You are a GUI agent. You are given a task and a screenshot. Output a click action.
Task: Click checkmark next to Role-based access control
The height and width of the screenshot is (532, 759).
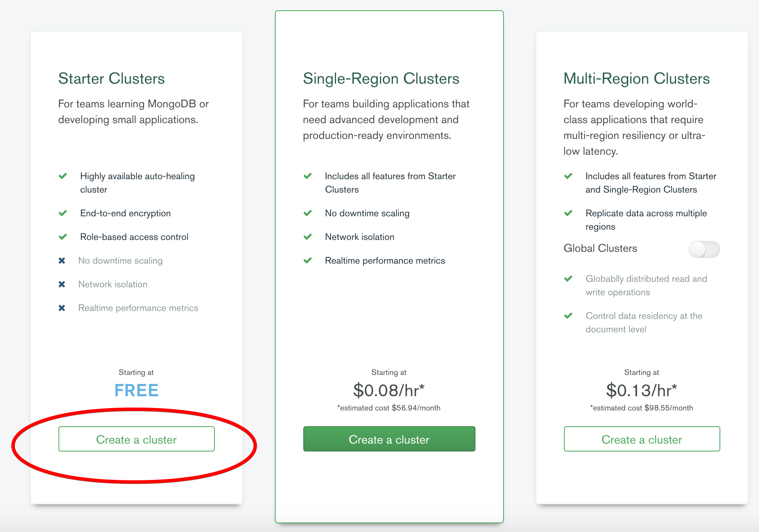pos(63,237)
